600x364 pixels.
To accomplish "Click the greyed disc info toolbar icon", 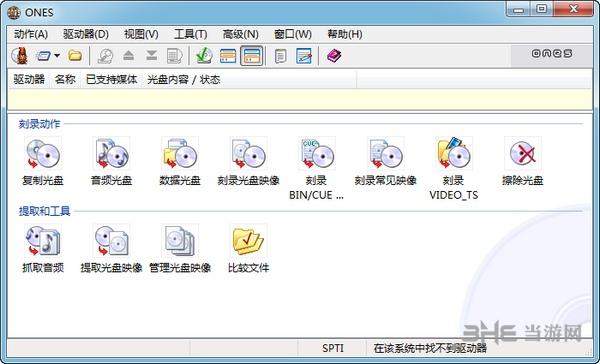I will click(x=105, y=56).
